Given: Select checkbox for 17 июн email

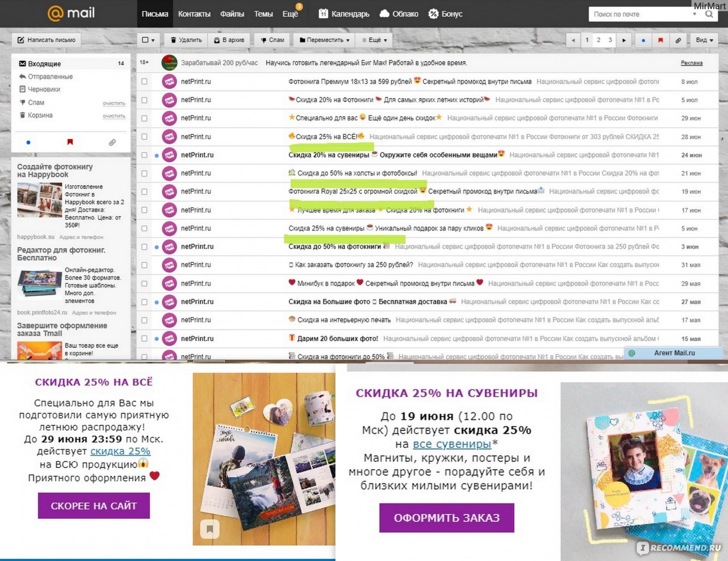Looking at the screenshot, I should [145, 210].
